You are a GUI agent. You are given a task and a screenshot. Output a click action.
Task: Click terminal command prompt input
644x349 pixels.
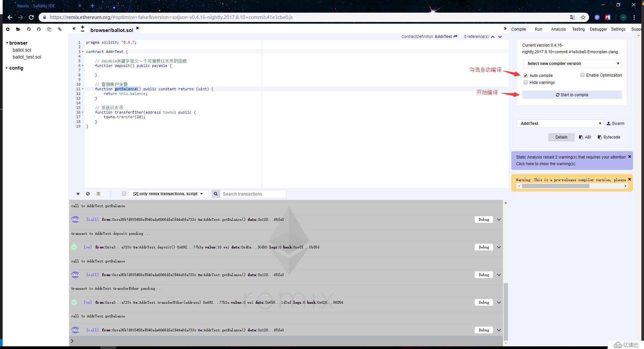pos(286,341)
